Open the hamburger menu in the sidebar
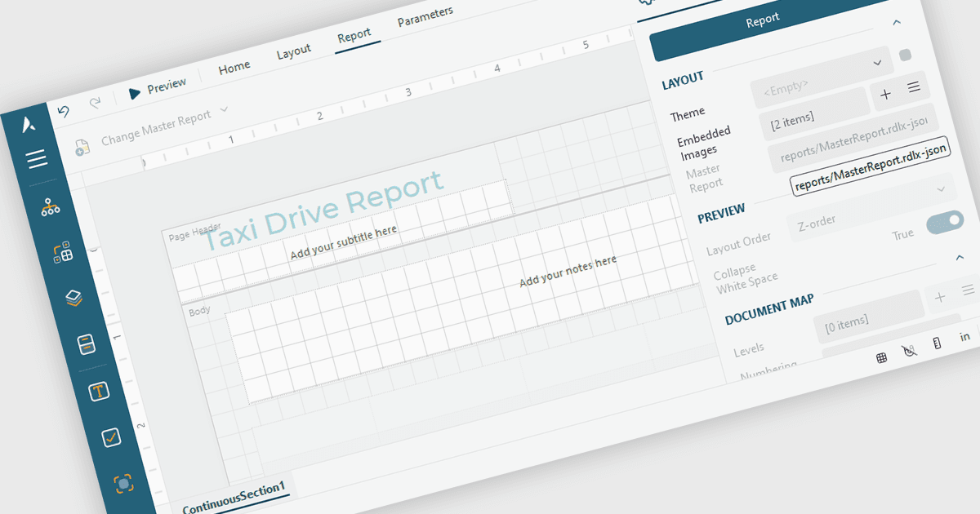The image size is (980, 514). tap(37, 159)
